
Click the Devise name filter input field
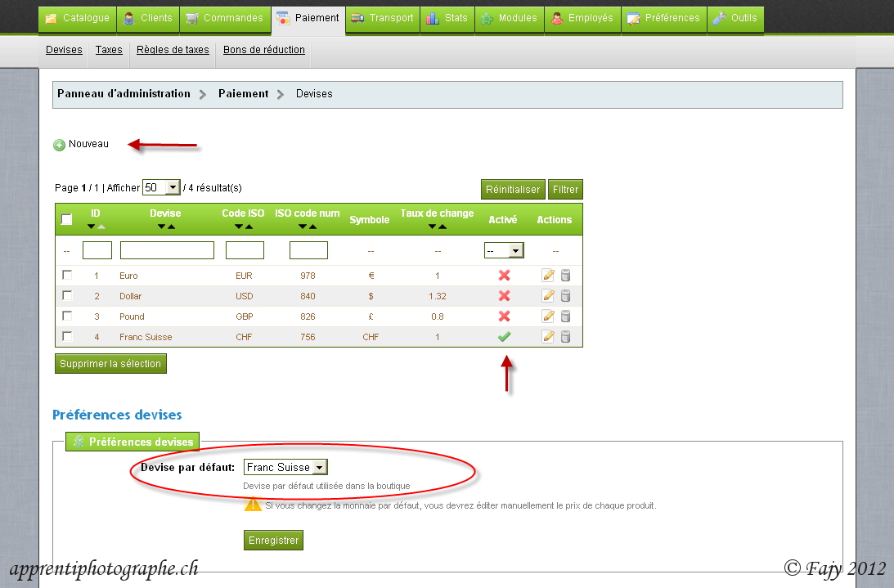(x=167, y=250)
